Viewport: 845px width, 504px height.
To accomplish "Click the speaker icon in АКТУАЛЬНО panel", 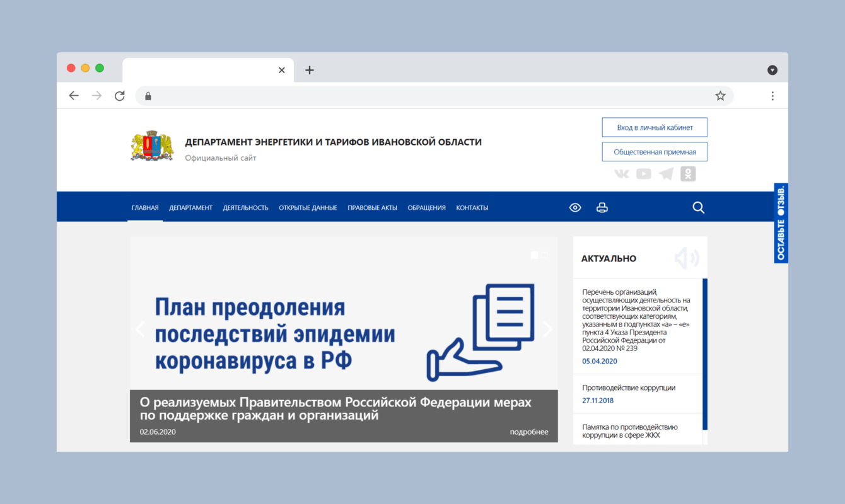I will pyautogui.click(x=686, y=258).
